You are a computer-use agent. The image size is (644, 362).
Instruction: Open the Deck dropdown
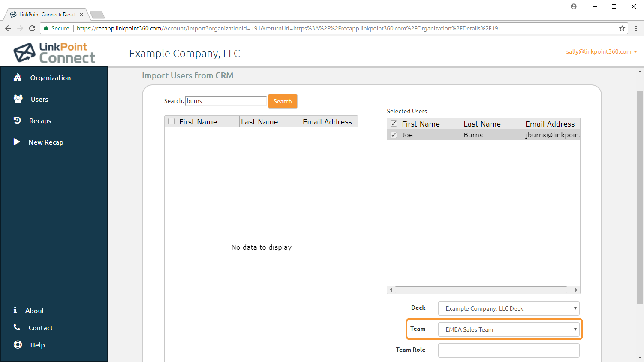tap(509, 308)
